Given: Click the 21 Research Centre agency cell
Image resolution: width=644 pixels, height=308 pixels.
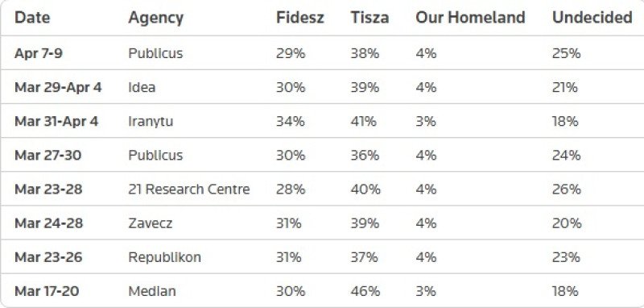Looking at the screenshot, I should point(189,189).
